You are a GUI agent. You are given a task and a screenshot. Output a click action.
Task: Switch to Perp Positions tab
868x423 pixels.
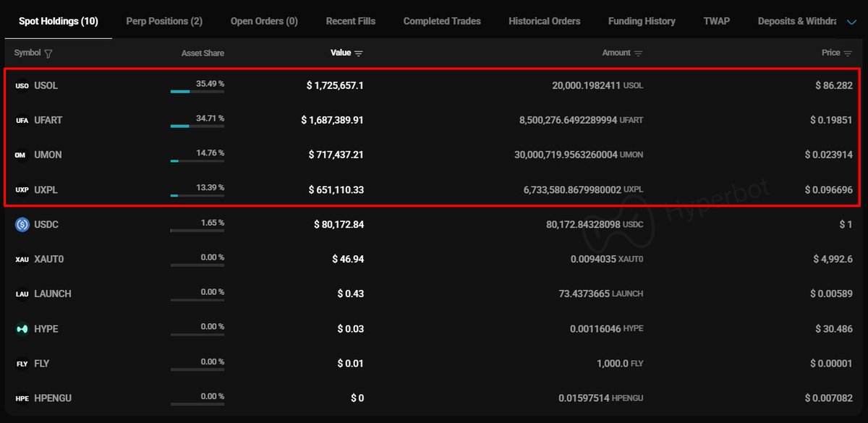point(164,21)
